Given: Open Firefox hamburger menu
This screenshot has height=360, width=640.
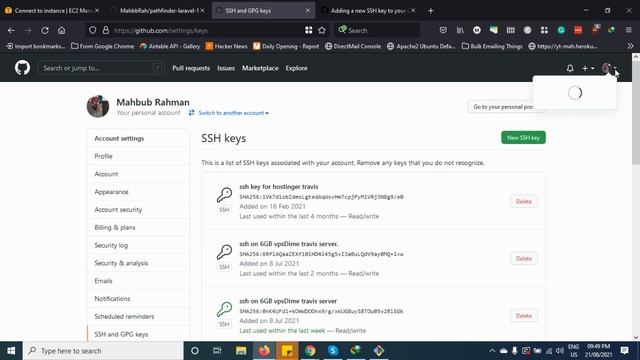Looking at the screenshot, I should 629,30.
